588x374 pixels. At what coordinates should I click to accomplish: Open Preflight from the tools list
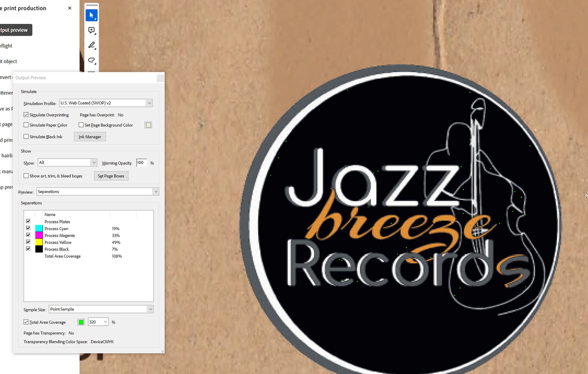point(6,46)
